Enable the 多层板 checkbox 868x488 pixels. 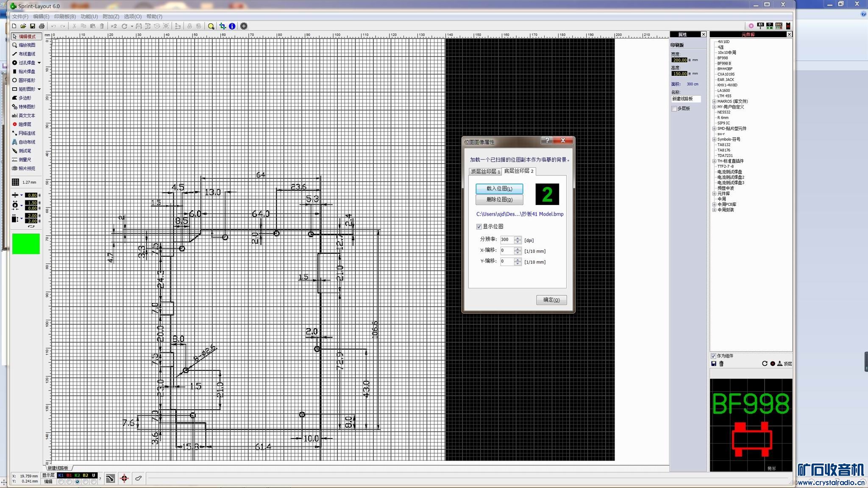click(674, 109)
